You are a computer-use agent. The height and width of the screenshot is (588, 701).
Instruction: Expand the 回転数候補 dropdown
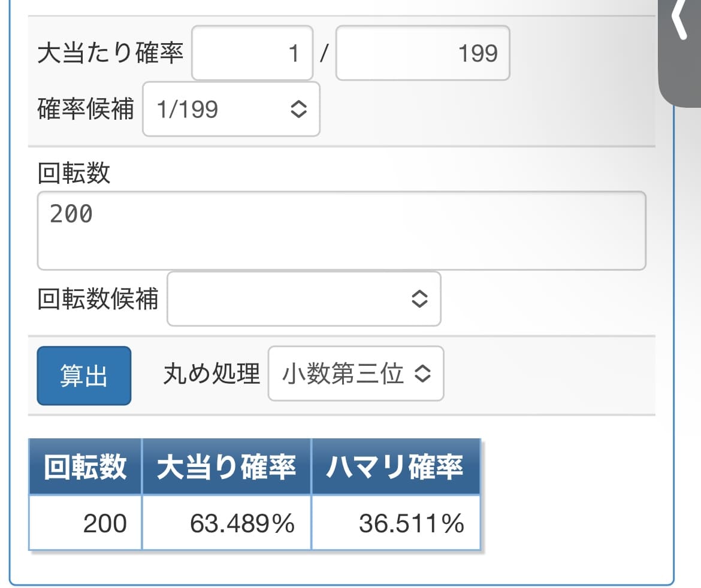coord(304,299)
